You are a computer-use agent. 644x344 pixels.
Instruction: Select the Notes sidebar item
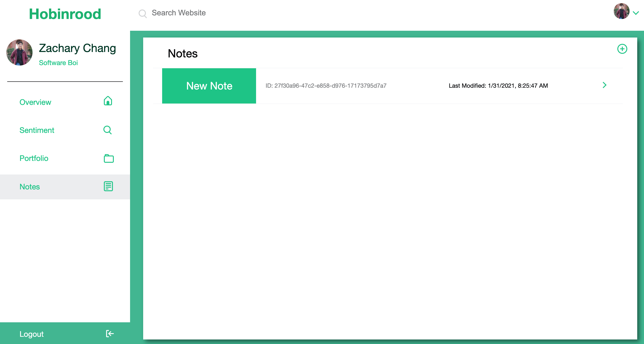(x=30, y=187)
